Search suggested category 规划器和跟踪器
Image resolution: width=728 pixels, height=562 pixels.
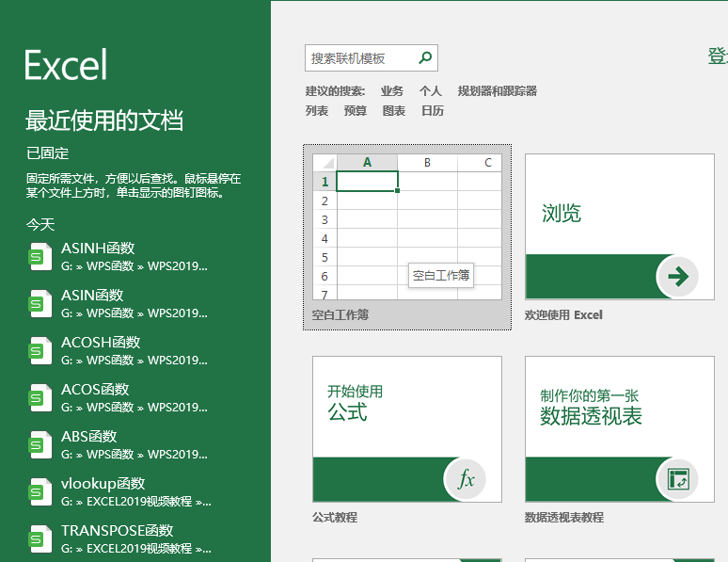[498, 91]
